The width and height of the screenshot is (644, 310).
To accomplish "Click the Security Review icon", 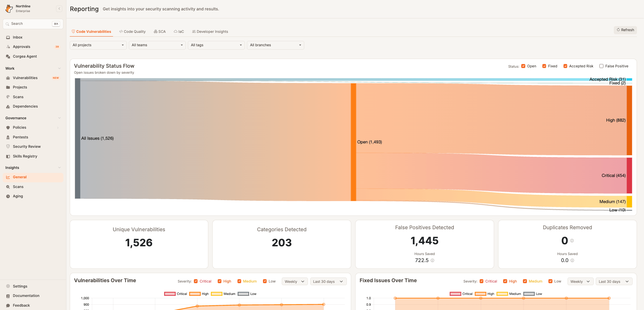I will click(8, 147).
